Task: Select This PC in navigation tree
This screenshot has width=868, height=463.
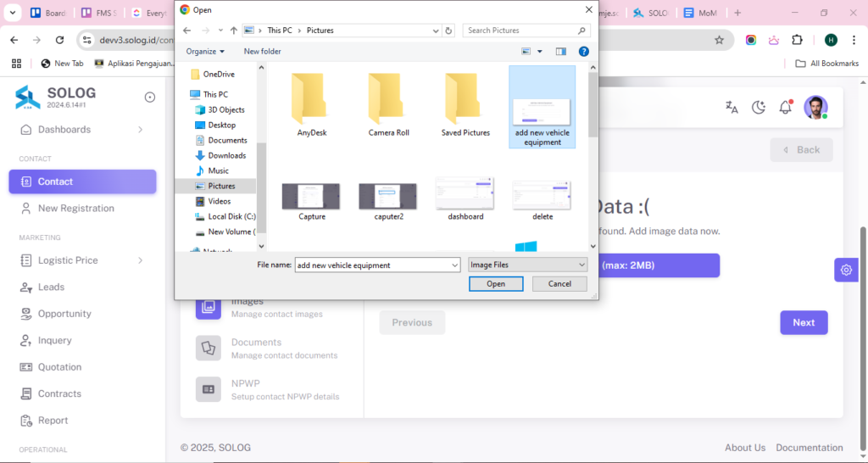Action: (209, 94)
